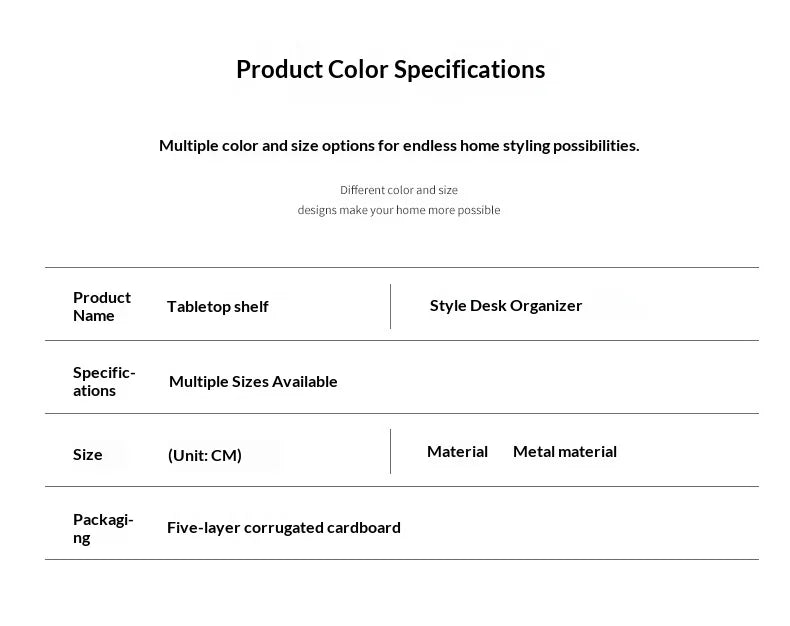Click the Product Color Specifications heading

coord(390,70)
